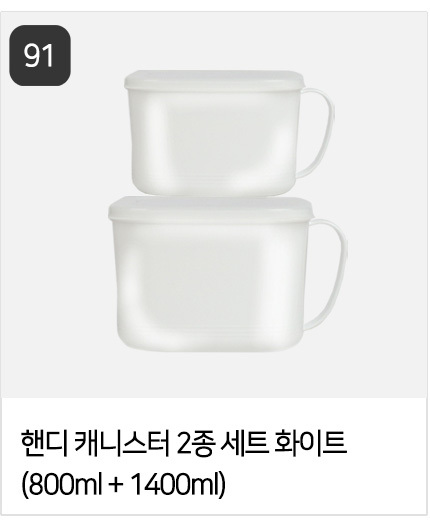Screen dimensions: 430x525
Task: Click the rank 91 badge
Action: point(40,55)
